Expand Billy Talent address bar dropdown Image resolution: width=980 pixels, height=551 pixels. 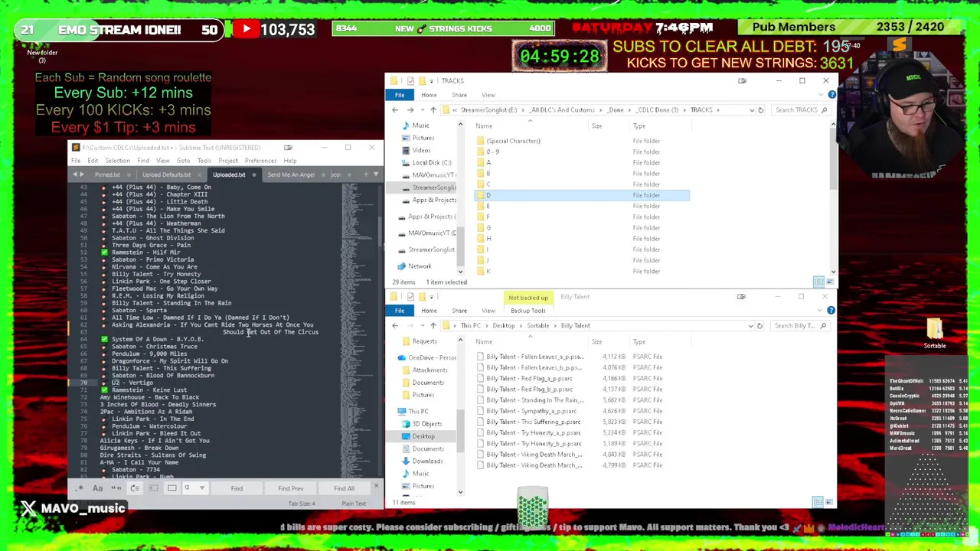(x=750, y=326)
